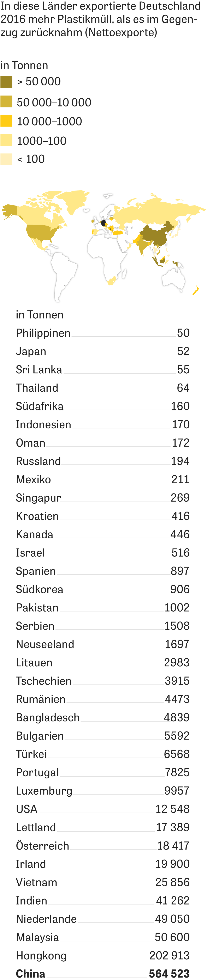This screenshot has height=980, width=207.
Task: Select the Niederlande row in the list
Action: tap(103, 919)
